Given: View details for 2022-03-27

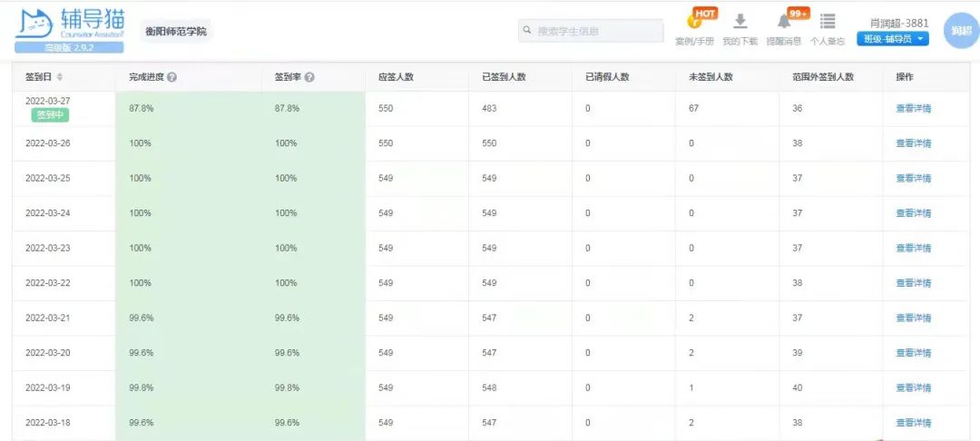Looking at the screenshot, I should pyautogui.click(x=913, y=108).
